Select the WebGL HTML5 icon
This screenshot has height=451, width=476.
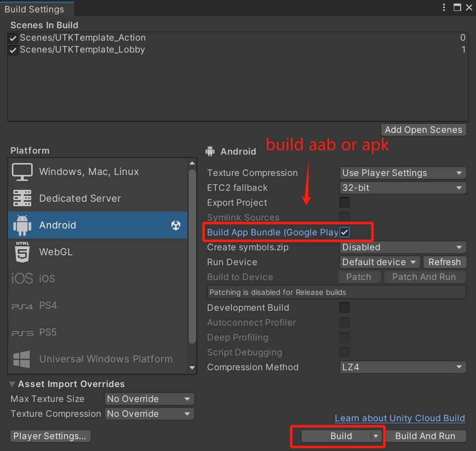(x=22, y=252)
